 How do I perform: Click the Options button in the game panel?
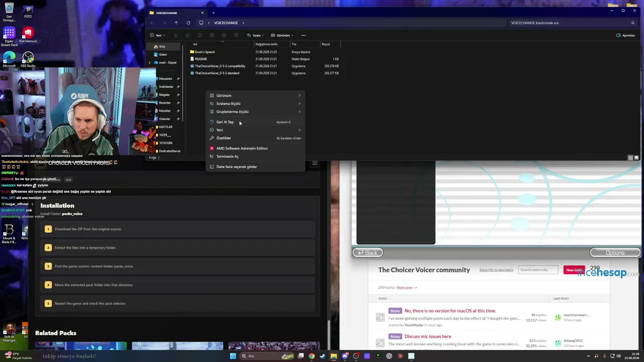pyautogui.click(x=615, y=253)
